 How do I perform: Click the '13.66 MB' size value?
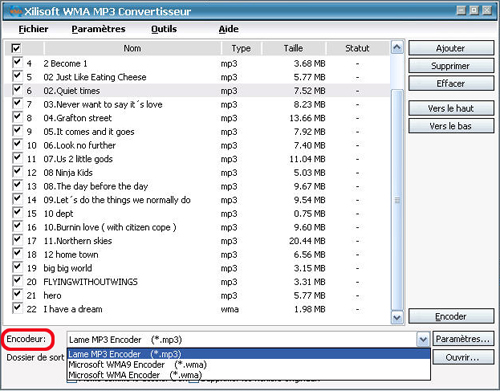coord(307,118)
